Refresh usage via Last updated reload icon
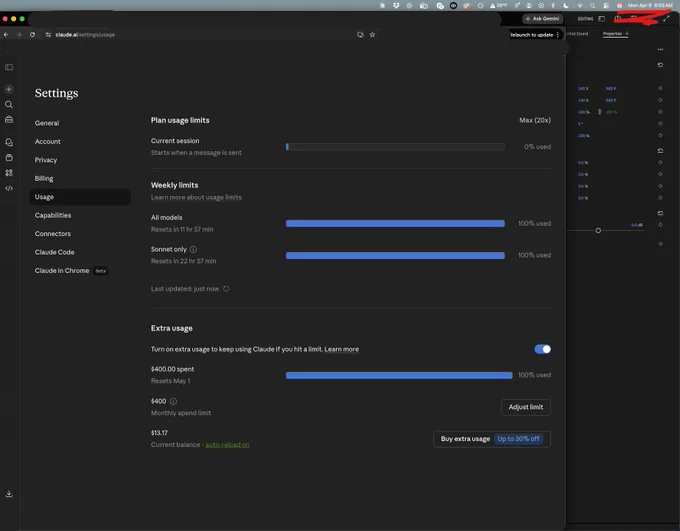680x531 pixels. tap(226, 289)
